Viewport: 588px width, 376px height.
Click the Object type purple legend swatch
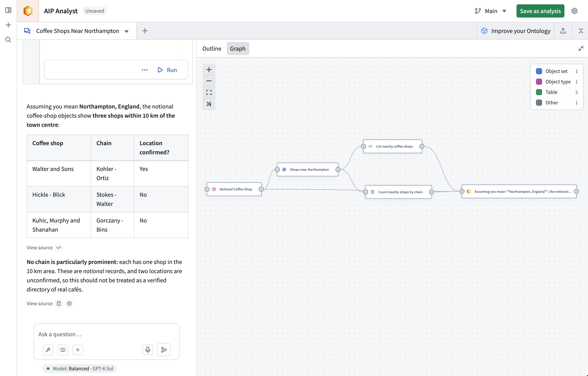tap(539, 81)
